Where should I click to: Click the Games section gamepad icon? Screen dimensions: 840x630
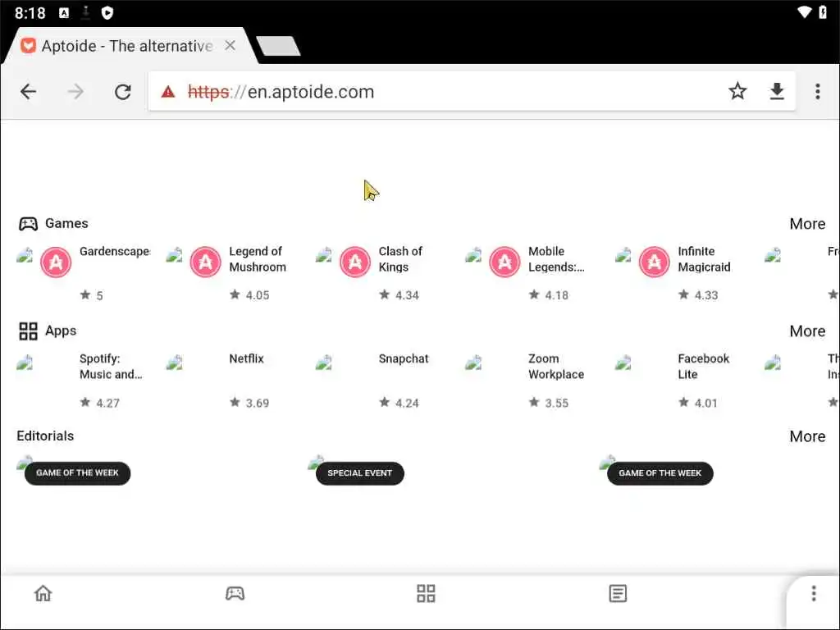tap(28, 223)
